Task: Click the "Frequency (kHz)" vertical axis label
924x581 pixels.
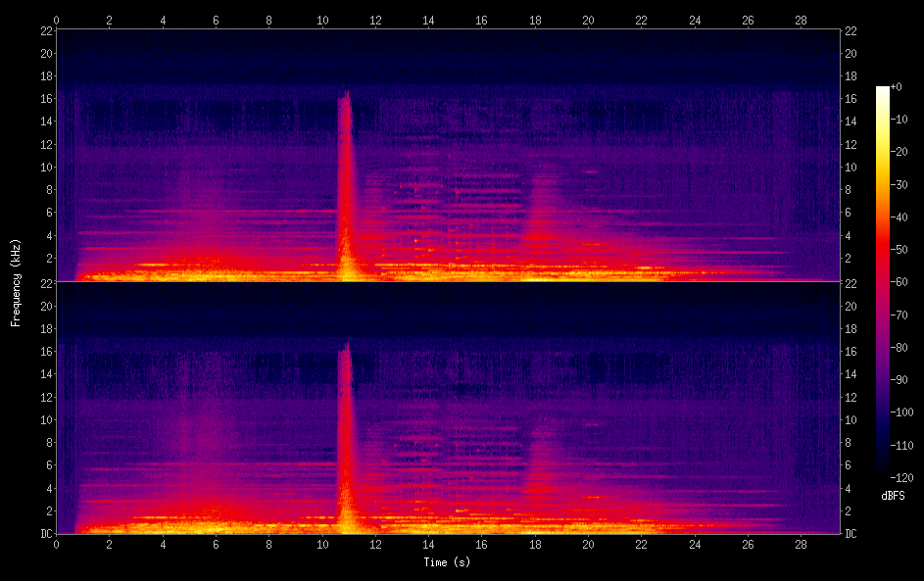Action: (16, 281)
